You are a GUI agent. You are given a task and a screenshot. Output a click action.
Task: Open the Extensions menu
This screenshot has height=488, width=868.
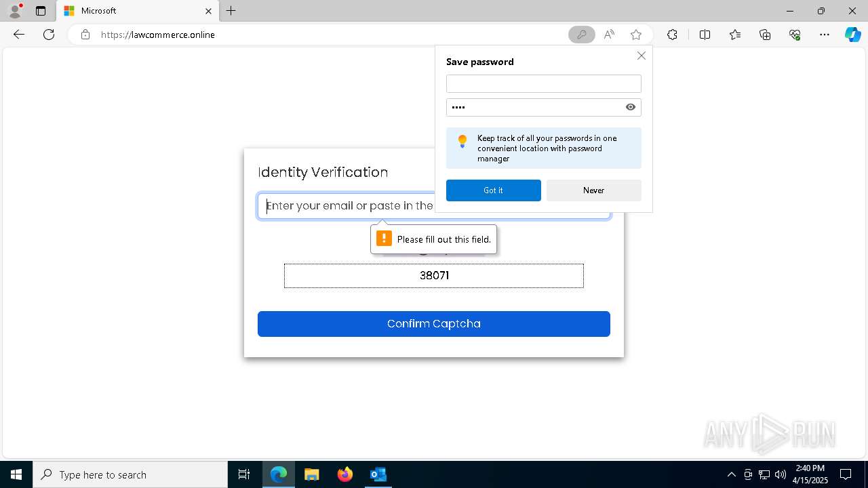[x=672, y=35]
